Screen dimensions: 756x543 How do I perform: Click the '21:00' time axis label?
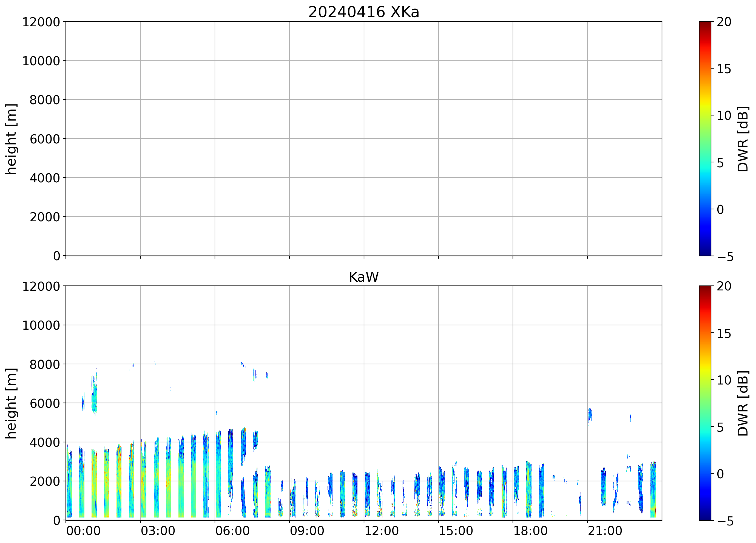(x=605, y=531)
